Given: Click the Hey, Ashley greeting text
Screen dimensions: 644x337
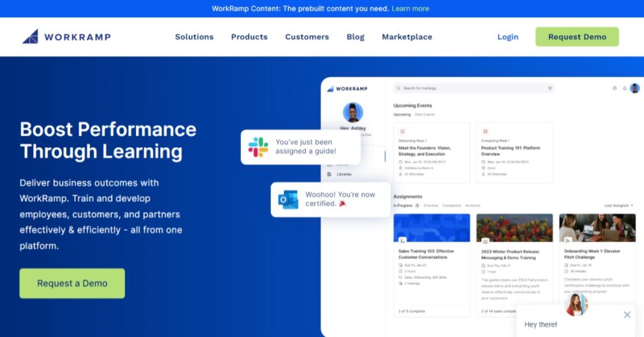Looking at the screenshot, I should pos(353,128).
